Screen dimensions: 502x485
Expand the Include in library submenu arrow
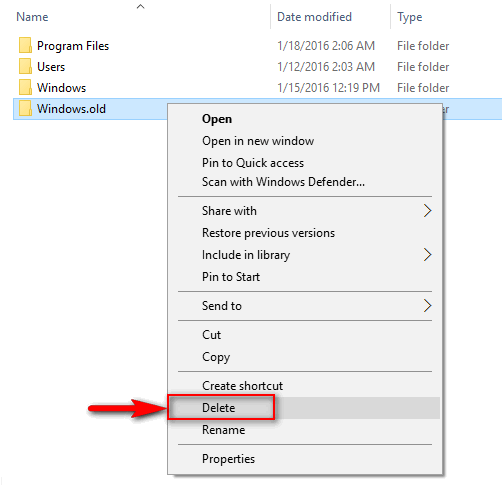click(427, 255)
